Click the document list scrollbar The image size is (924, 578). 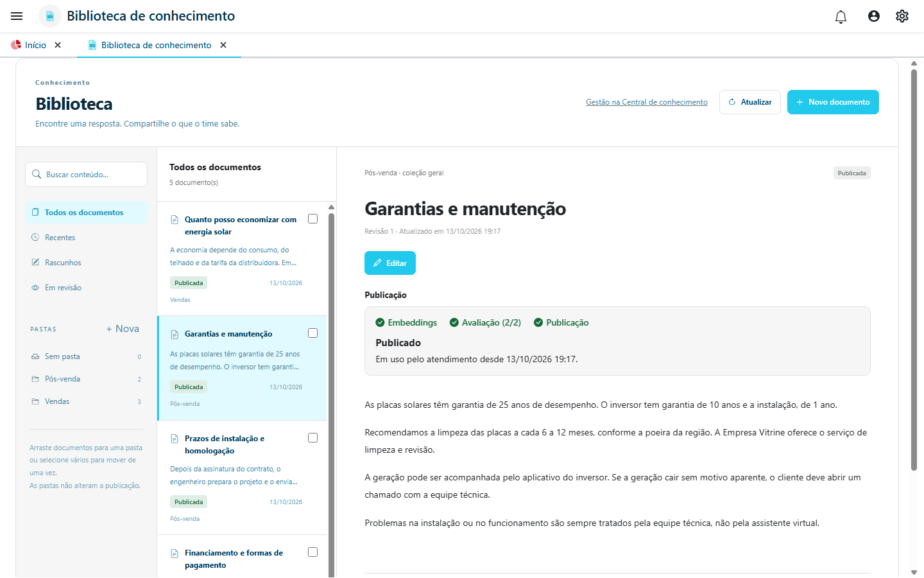tap(331, 395)
